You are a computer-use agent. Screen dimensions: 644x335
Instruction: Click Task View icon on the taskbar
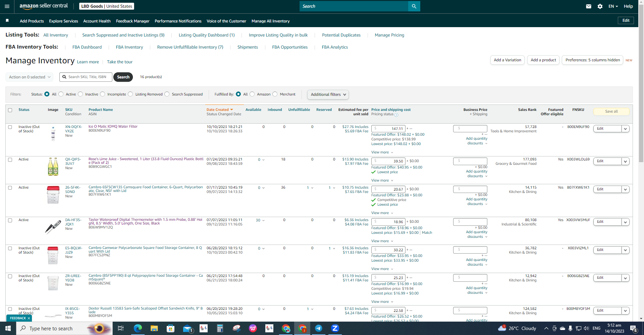point(121,328)
